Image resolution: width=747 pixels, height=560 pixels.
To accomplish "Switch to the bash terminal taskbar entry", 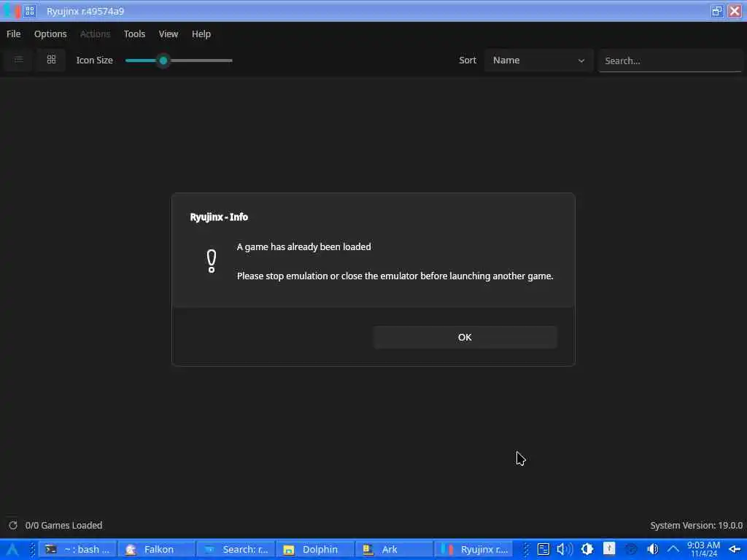I will pyautogui.click(x=77, y=549).
